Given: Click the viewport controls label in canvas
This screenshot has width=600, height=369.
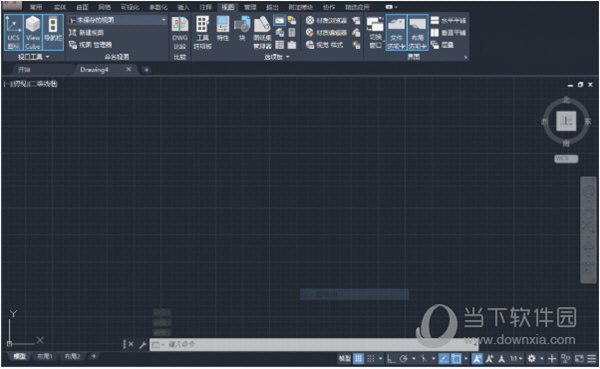Looking at the screenshot, I should click(31, 84).
